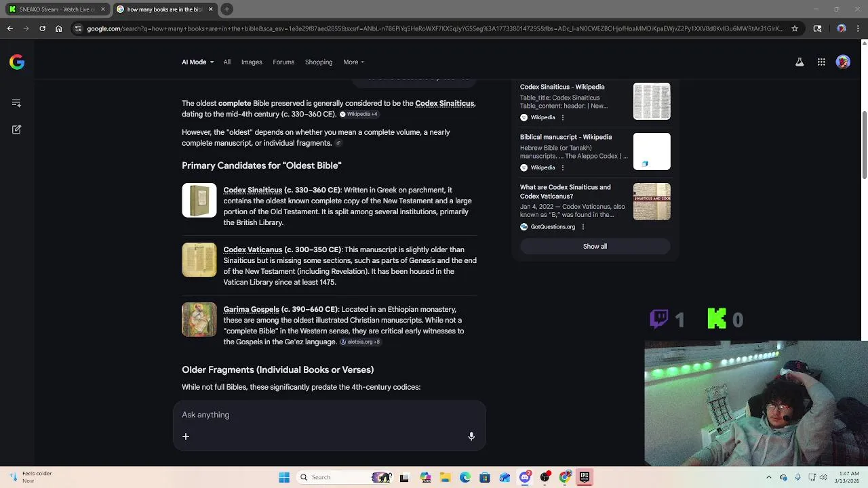The width and height of the screenshot is (868, 488).
Task: Click the Codex Vaticanus manuscript thumbnail
Action: tap(199, 260)
